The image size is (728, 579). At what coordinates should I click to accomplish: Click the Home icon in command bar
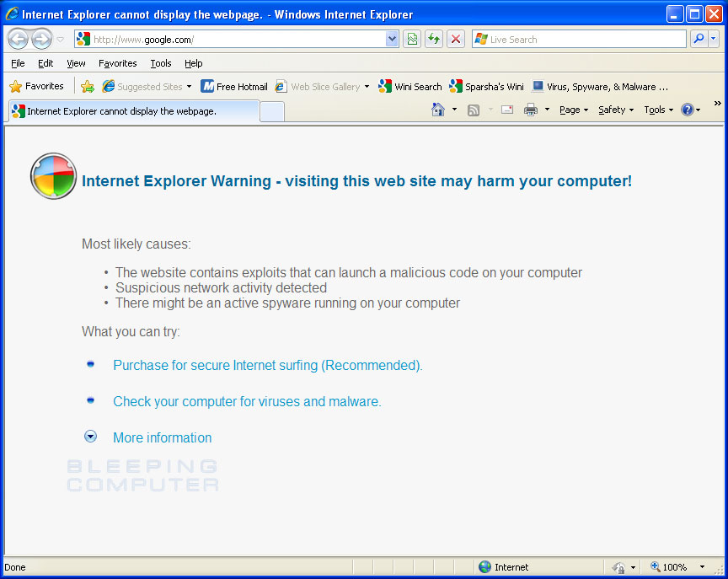(438, 110)
